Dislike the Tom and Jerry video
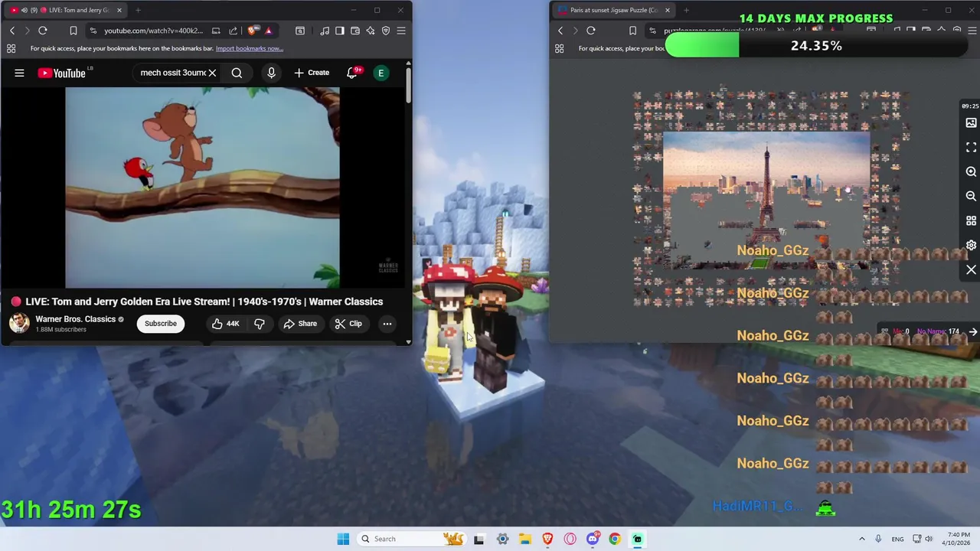The width and height of the screenshot is (980, 551). click(x=260, y=323)
